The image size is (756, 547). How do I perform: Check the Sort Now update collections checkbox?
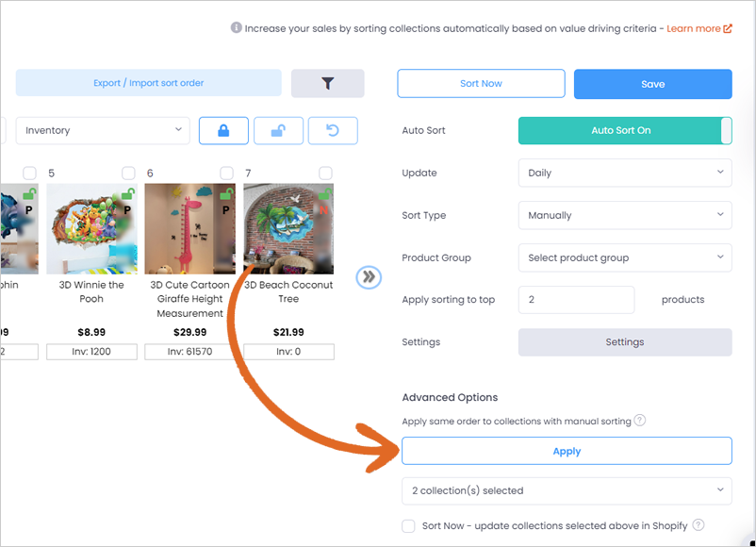pyautogui.click(x=408, y=525)
